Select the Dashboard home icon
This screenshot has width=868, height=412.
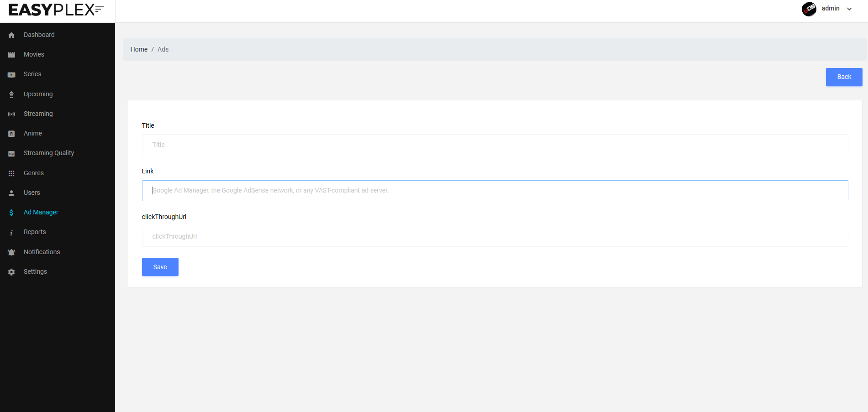11,35
